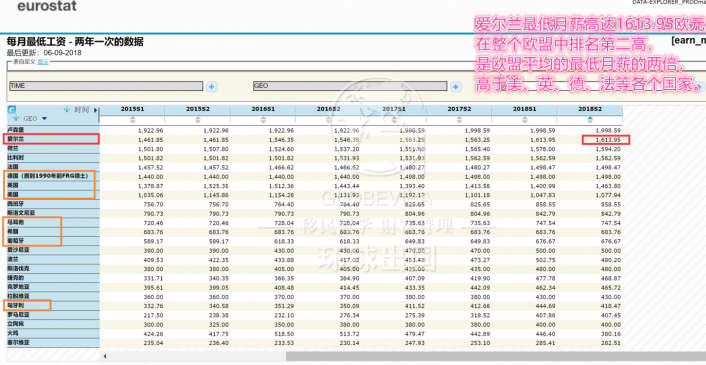
Task: Click the 1,594.20 cell in 2018S2
Action: point(608,149)
